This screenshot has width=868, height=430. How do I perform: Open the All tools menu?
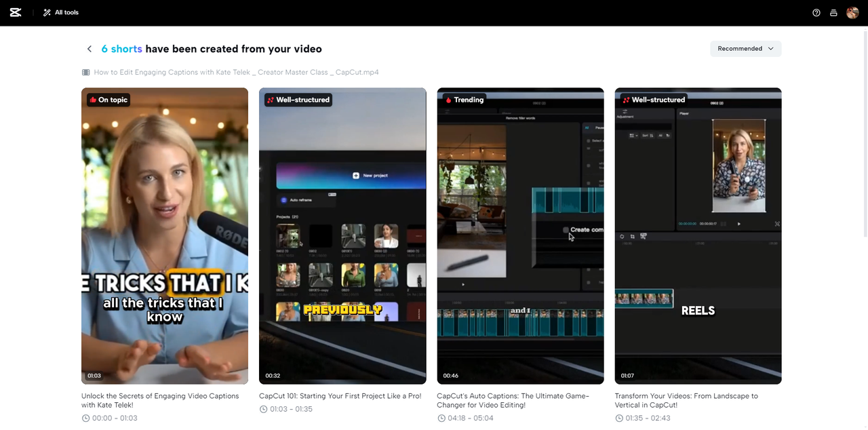click(x=61, y=12)
